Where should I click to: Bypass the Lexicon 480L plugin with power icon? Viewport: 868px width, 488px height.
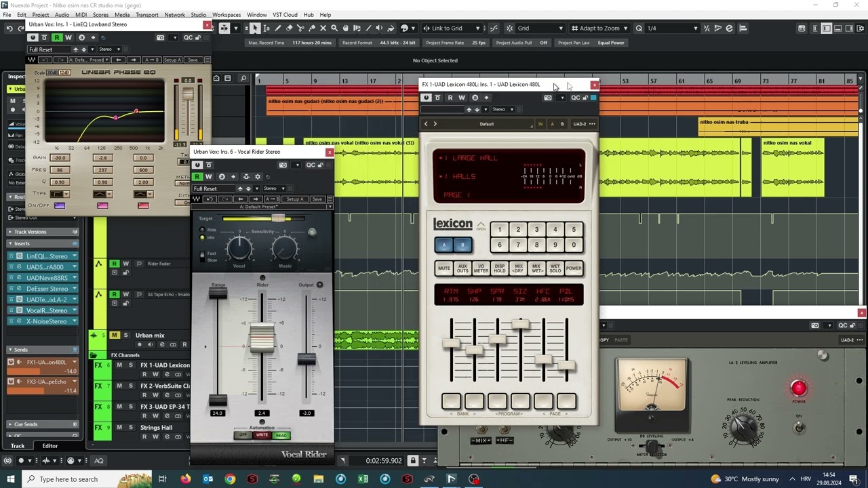tap(427, 98)
